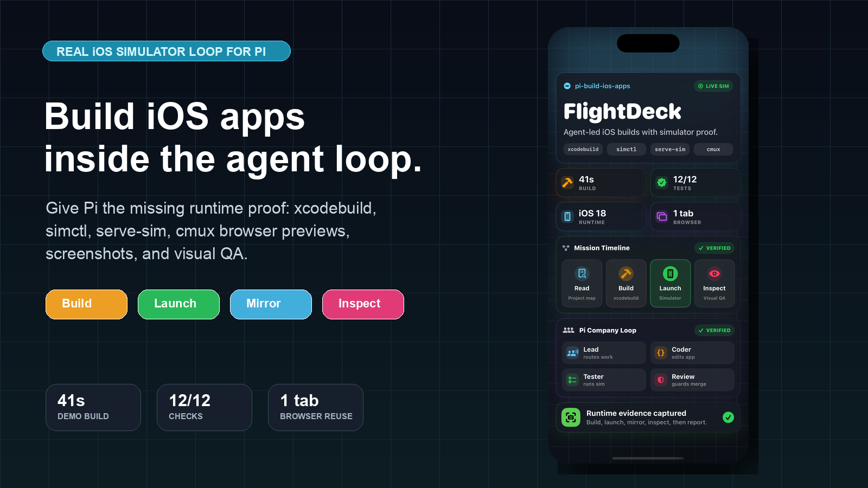The width and height of the screenshot is (868, 488).
Task: Click the 'Pi Company Loop' heading text
Action: point(608,330)
